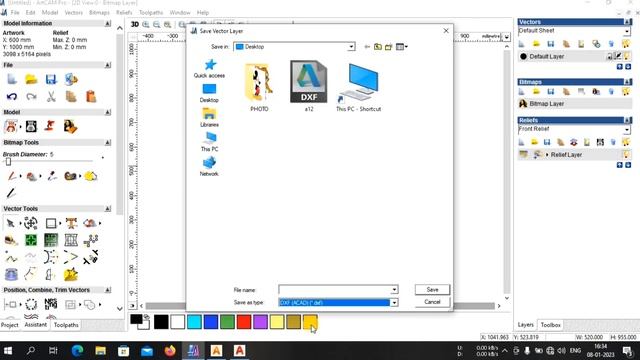Image resolution: width=640 pixels, height=360 pixels.
Task: Click the Cancel button in dialog
Action: click(x=432, y=302)
